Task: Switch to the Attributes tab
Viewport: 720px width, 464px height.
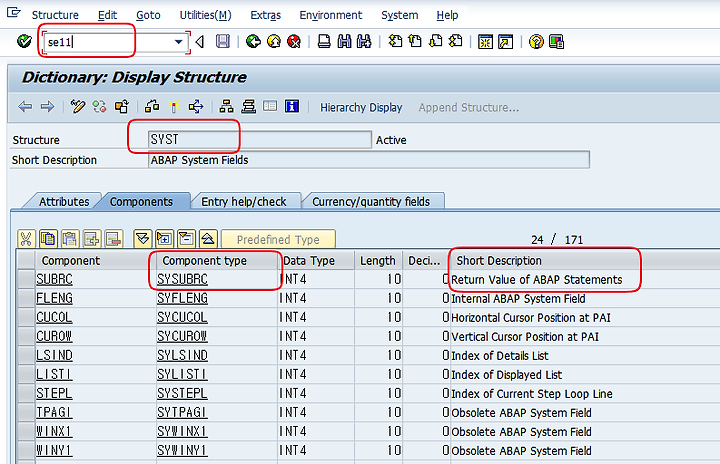Action: pyautogui.click(x=64, y=202)
